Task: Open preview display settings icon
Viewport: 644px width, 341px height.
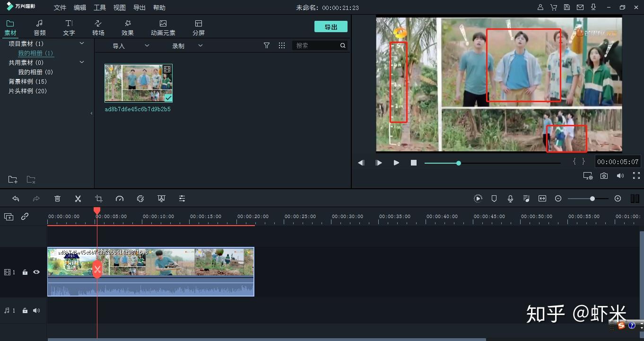Action: (x=588, y=176)
